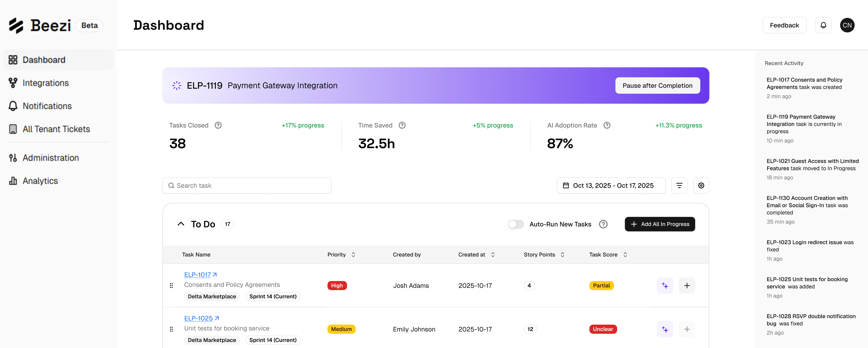Sort by Priority column arrows
Viewport: 868px width, 348px height.
[353, 255]
